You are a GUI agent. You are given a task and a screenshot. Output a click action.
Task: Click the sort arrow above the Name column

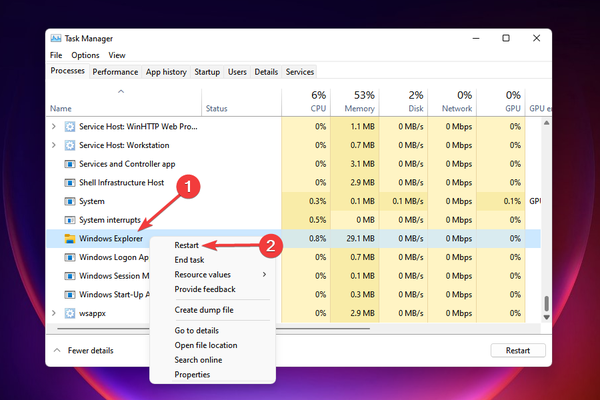(121, 91)
